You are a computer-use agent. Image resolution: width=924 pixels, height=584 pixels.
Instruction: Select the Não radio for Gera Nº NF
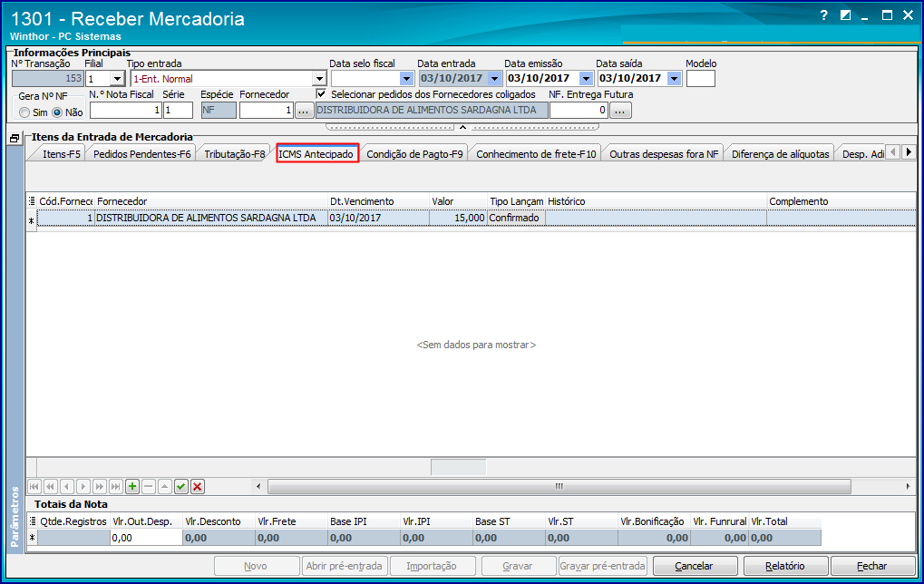coord(57,112)
